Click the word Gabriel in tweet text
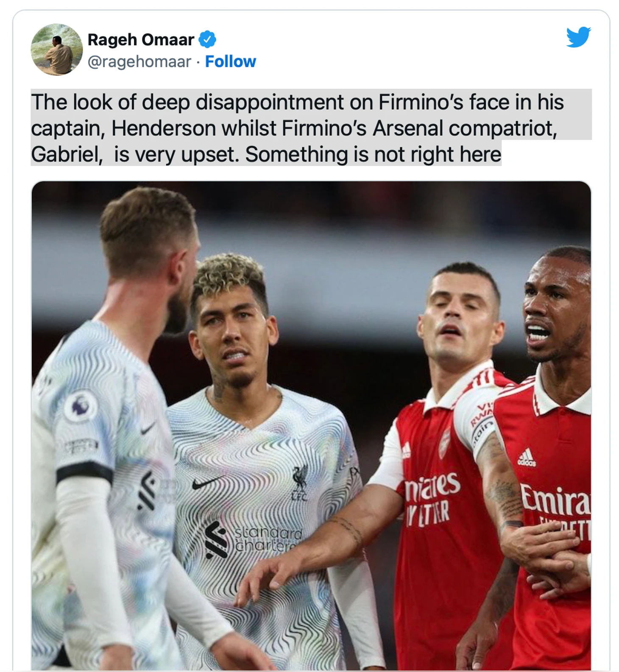 (x=67, y=154)
